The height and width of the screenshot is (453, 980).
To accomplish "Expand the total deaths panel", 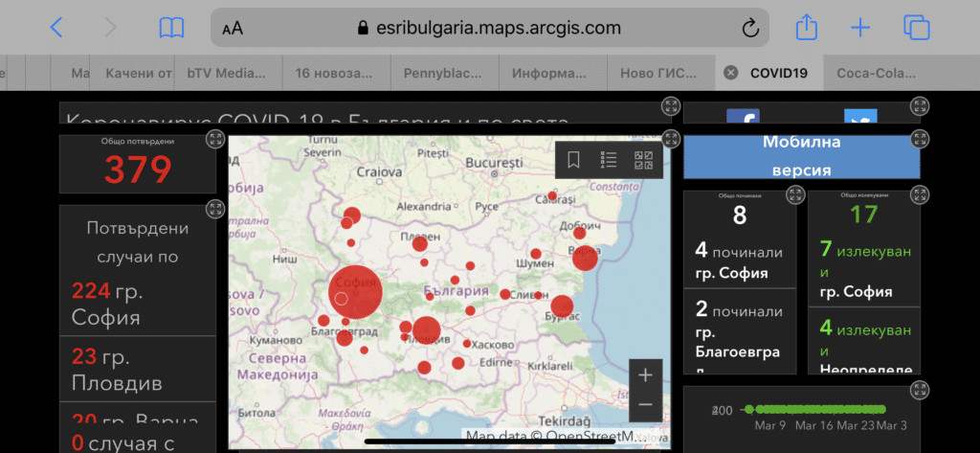I will [x=794, y=195].
